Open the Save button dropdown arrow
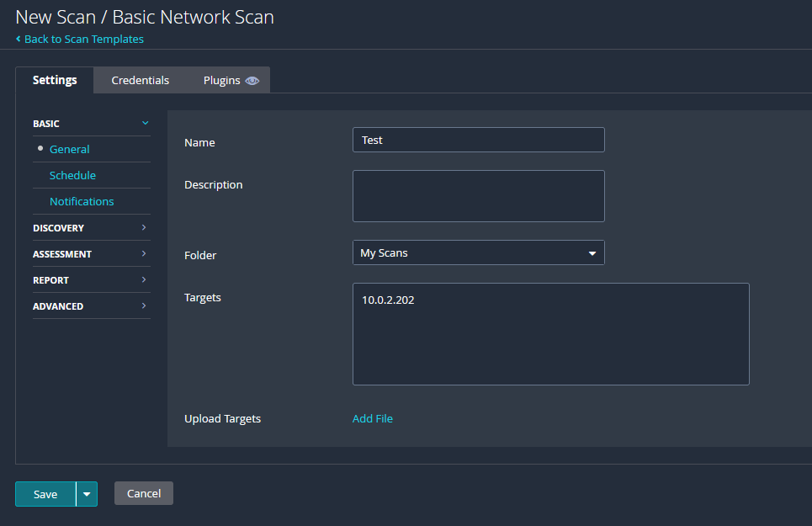Image resolution: width=812 pixels, height=526 pixels. click(87, 494)
